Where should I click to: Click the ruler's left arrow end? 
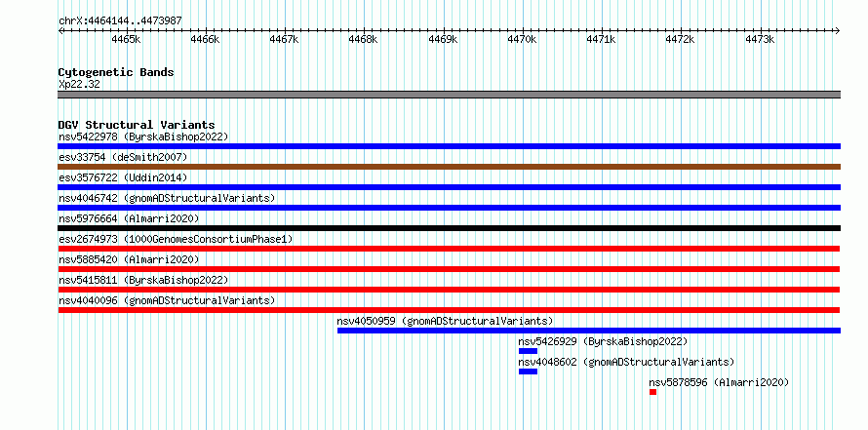(60, 30)
